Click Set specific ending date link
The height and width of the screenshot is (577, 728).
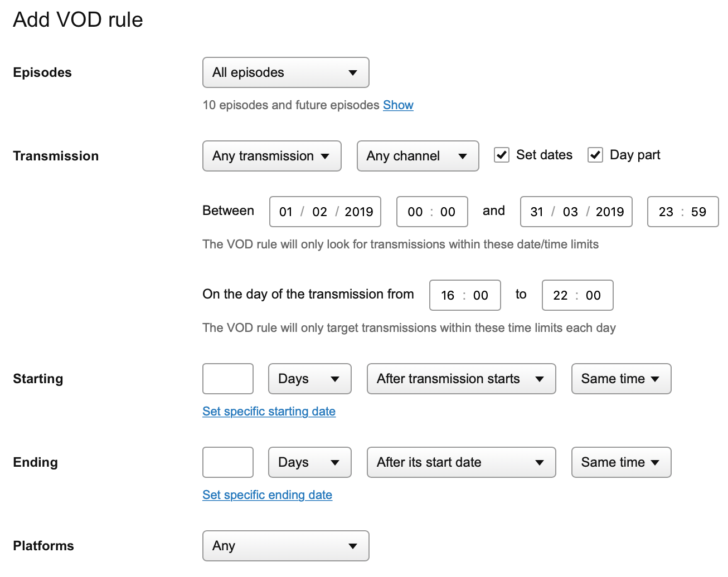[x=267, y=495]
